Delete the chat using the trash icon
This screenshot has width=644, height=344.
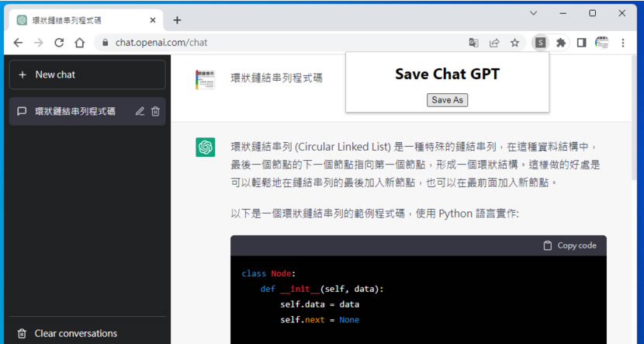coord(155,111)
